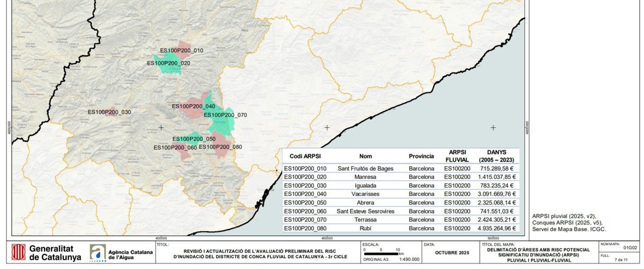The image size is (644, 269).
Task: Click coordinate label 450000 on bottom border
Action: [327, 238]
